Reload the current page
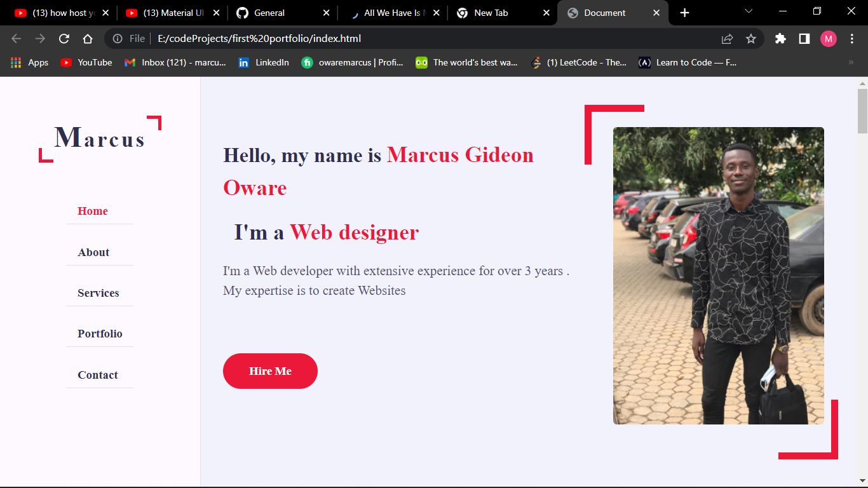This screenshot has height=488, width=868. click(x=64, y=38)
